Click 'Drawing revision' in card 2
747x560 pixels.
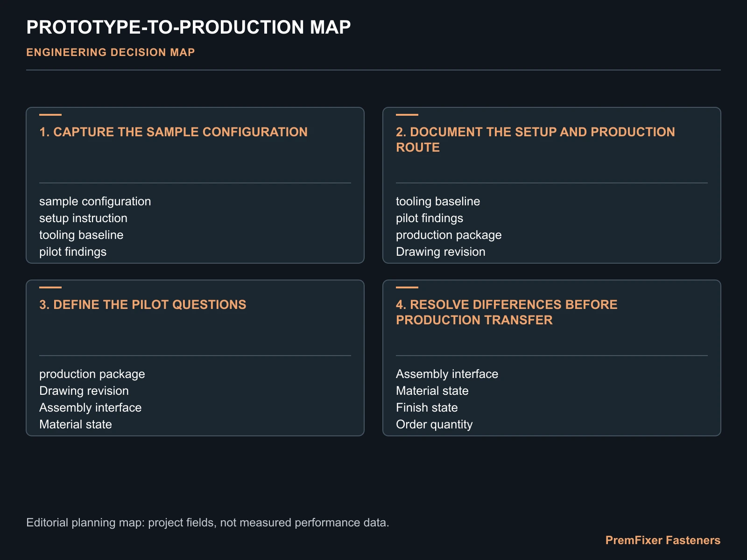click(441, 252)
